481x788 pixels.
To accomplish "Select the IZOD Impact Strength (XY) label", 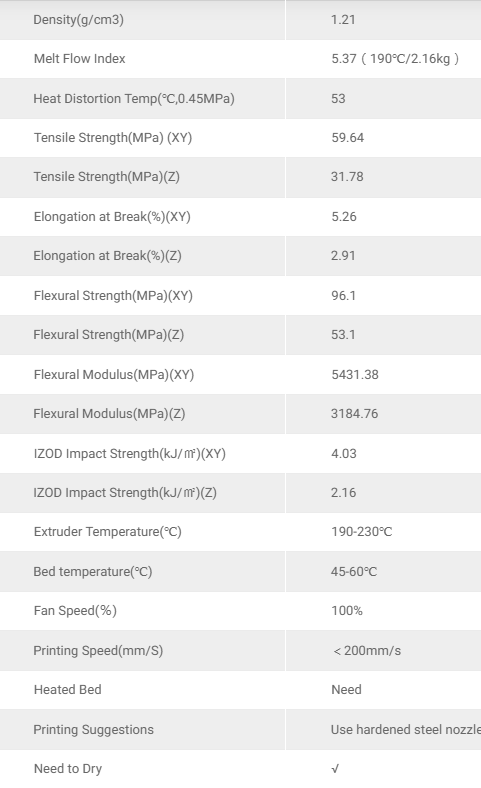I will (x=130, y=453).
